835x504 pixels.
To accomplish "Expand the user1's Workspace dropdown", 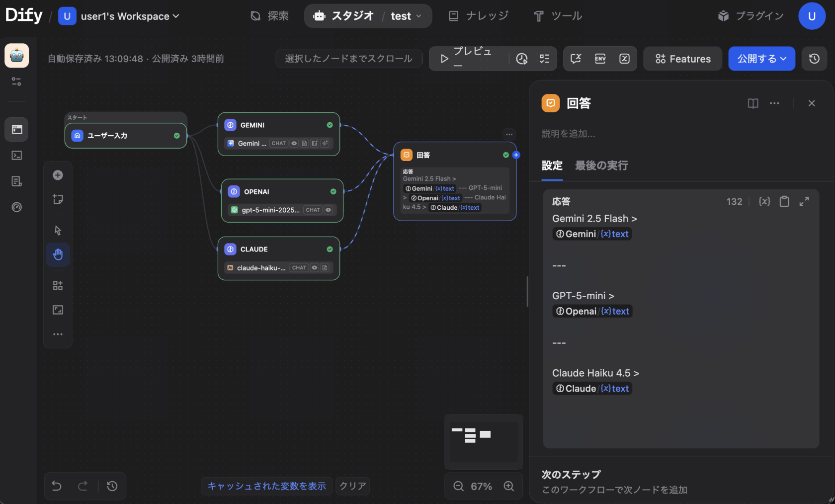I will coord(130,16).
